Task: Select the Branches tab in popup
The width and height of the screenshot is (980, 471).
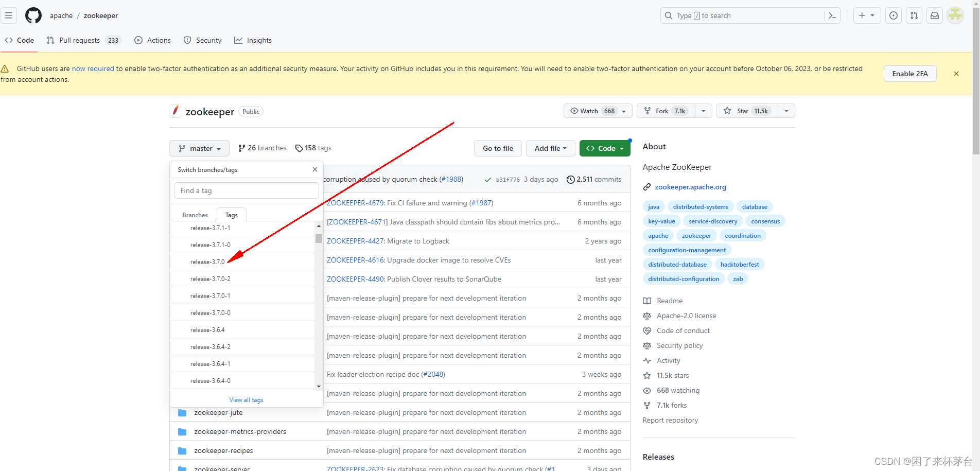Action: click(x=195, y=215)
